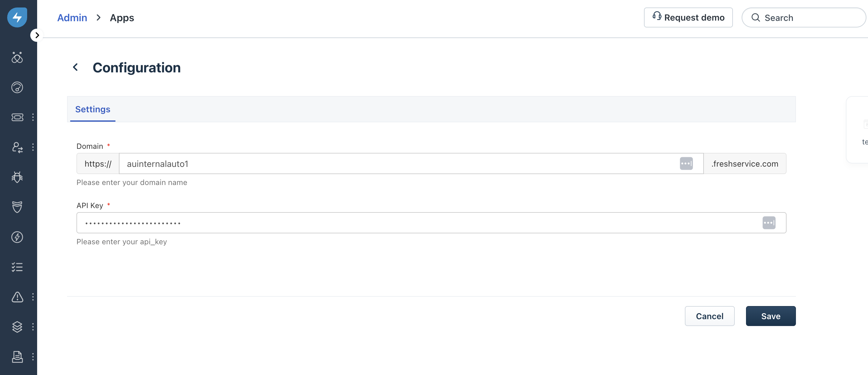
Task: Focus the API Key input field
Action: point(431,223)
